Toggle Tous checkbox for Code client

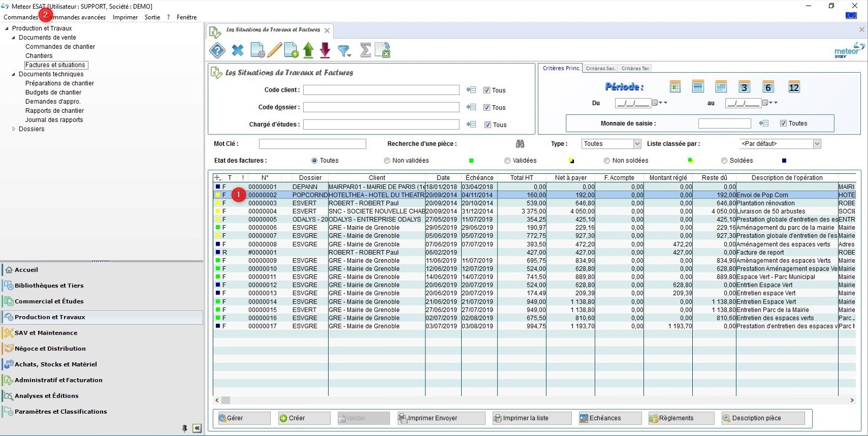(487, 91)
